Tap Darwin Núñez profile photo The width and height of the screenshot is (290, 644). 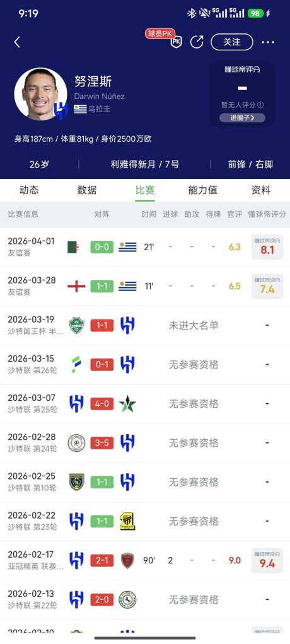(x=41, y=94)
